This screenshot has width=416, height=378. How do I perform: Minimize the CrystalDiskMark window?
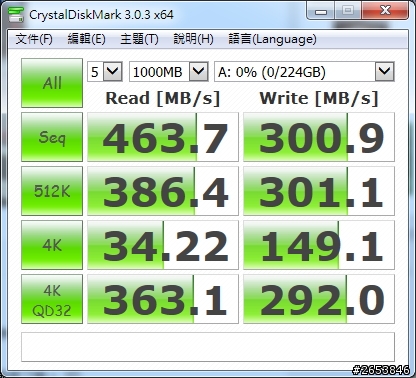(320, 11)
